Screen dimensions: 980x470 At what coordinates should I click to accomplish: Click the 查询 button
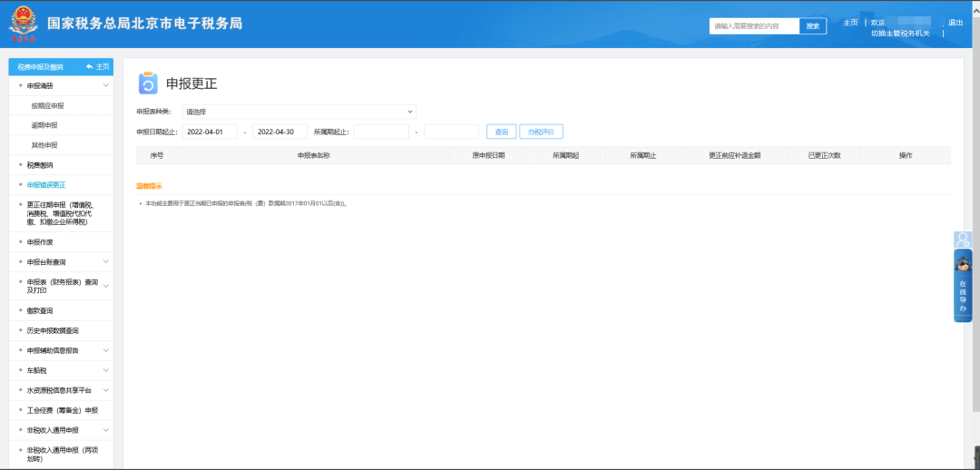click(x=501, y=132)
